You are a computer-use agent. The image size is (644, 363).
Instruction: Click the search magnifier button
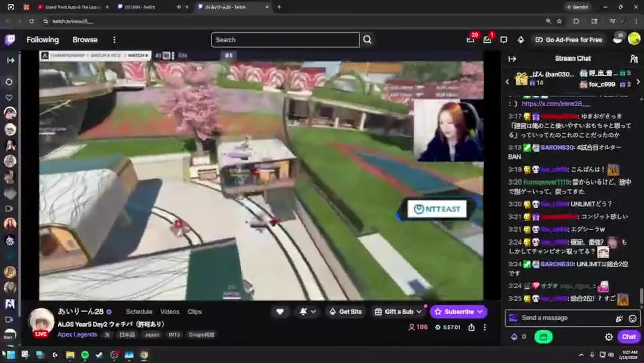coord(367,40)
